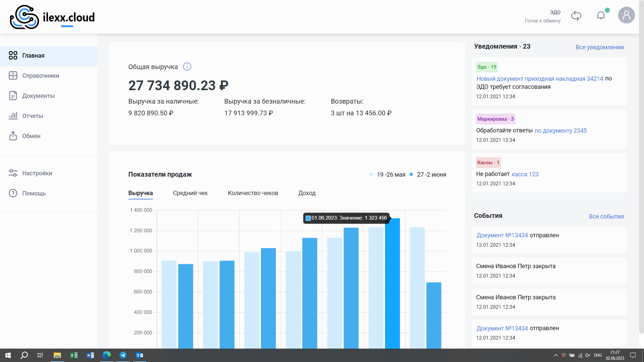Open the user profile avatar
Viewport: 644px width, 362px height.
pyautogui.click(x=626, y=15)
